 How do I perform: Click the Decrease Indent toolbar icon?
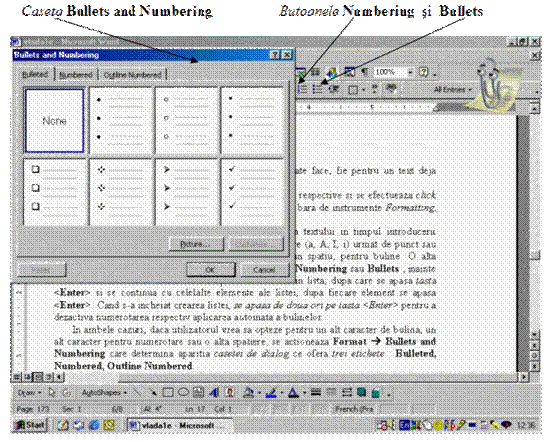334,90
